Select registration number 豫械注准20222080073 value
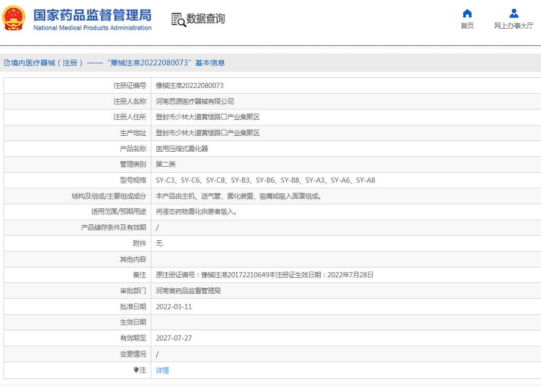This screenshot has width=541, height=392. pos(190,85)
